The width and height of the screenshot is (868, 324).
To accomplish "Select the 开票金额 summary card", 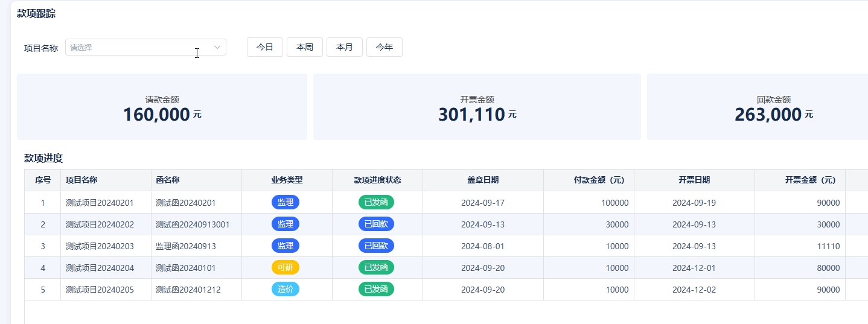I will click(477, 107).
